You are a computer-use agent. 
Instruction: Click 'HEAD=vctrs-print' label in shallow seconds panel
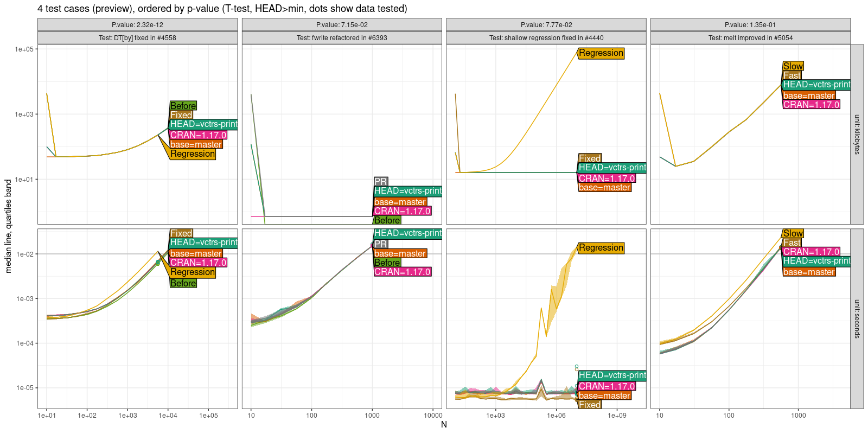click(x=612, y=375)
